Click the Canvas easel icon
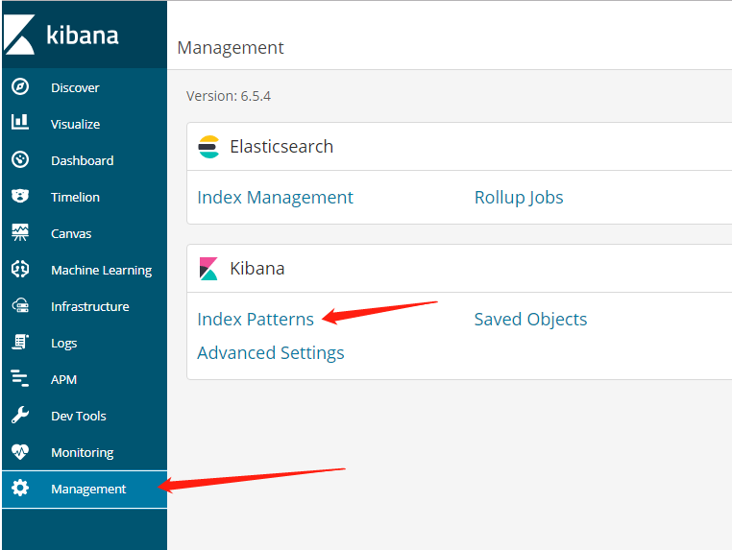Viewport: 756px width, 550px height. coord(20,232)
